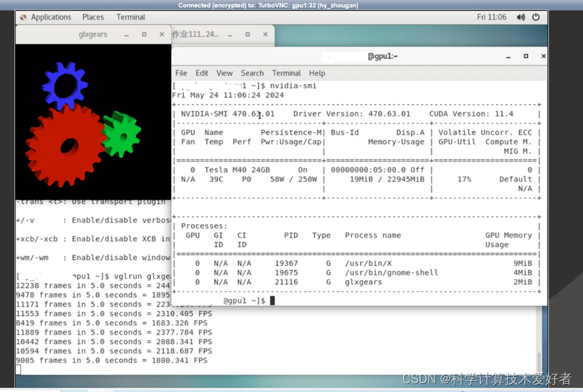
Task: Click '58W / 250W' power usage
Action: (x=293, y=179)
